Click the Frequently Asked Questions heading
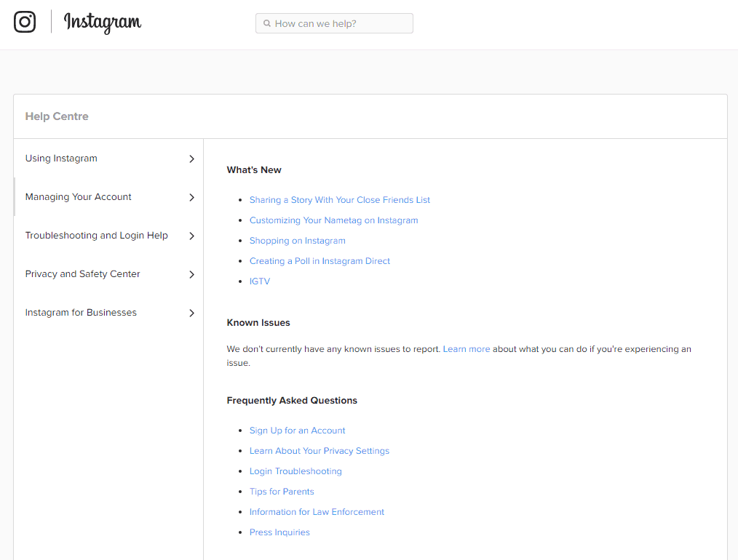 [292, 400]
